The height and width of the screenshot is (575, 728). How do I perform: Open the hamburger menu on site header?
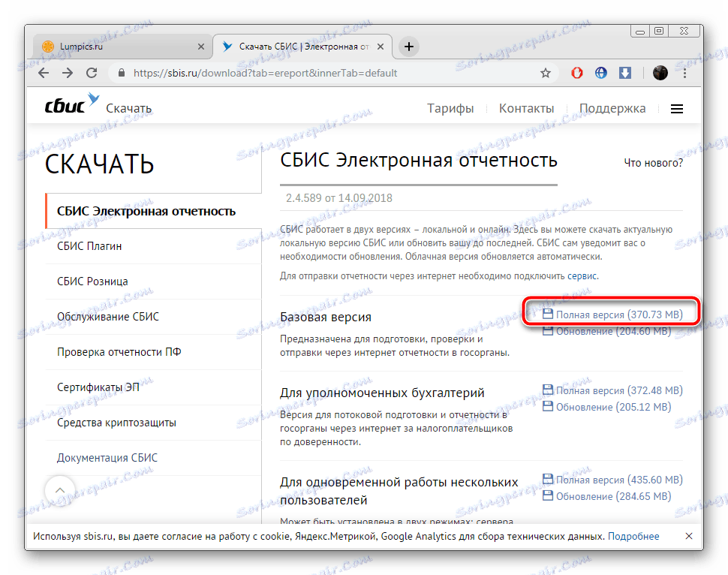tap(676, 109)
